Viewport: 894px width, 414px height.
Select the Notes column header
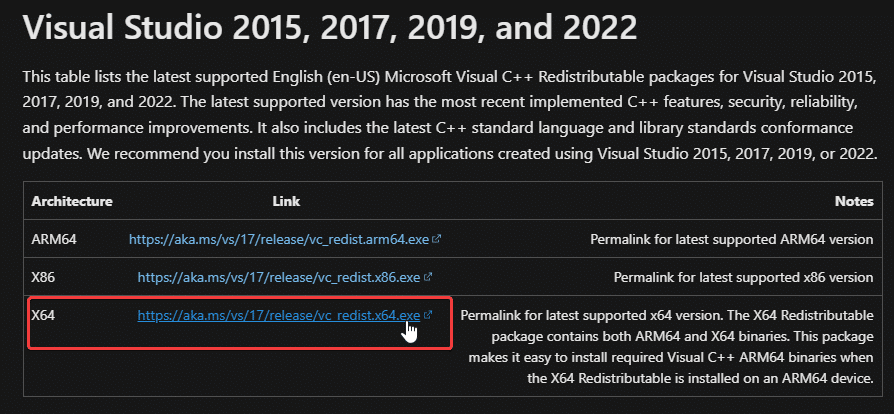point(854,202)
